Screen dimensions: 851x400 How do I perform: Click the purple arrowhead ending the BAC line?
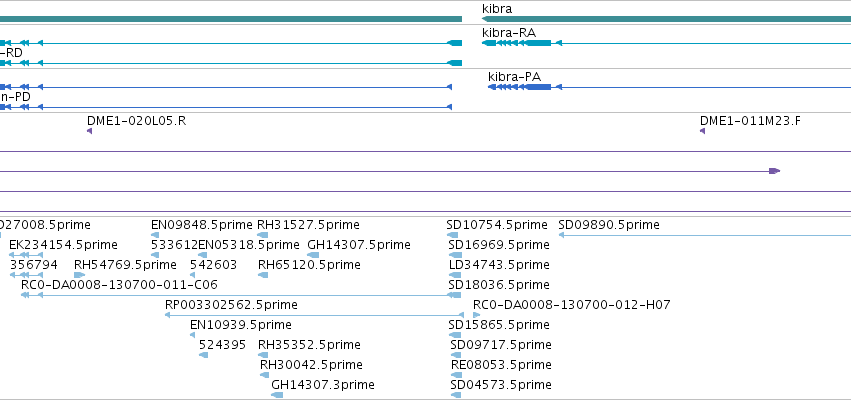[774, 171]
